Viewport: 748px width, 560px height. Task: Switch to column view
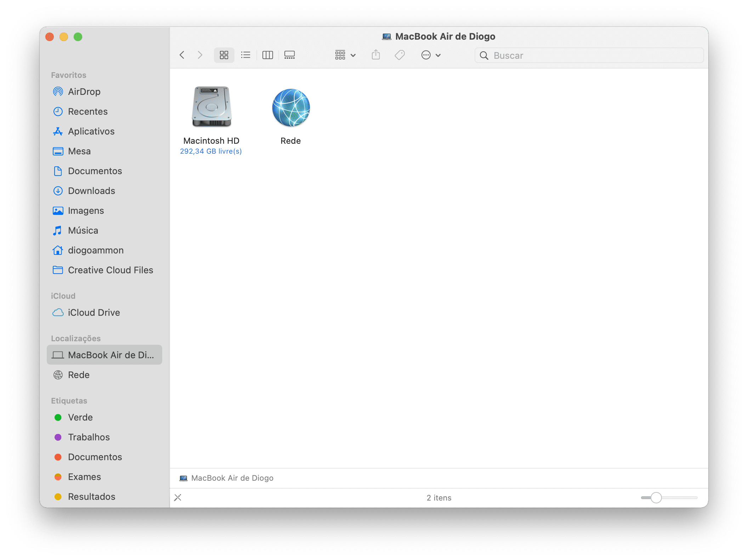(x=267, y=55)
